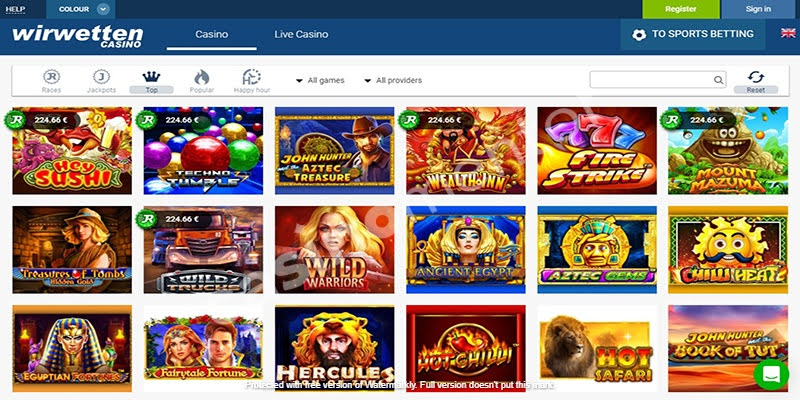Click the Reset refresh icon
800x400 pixels.
[x=755, y=78]
